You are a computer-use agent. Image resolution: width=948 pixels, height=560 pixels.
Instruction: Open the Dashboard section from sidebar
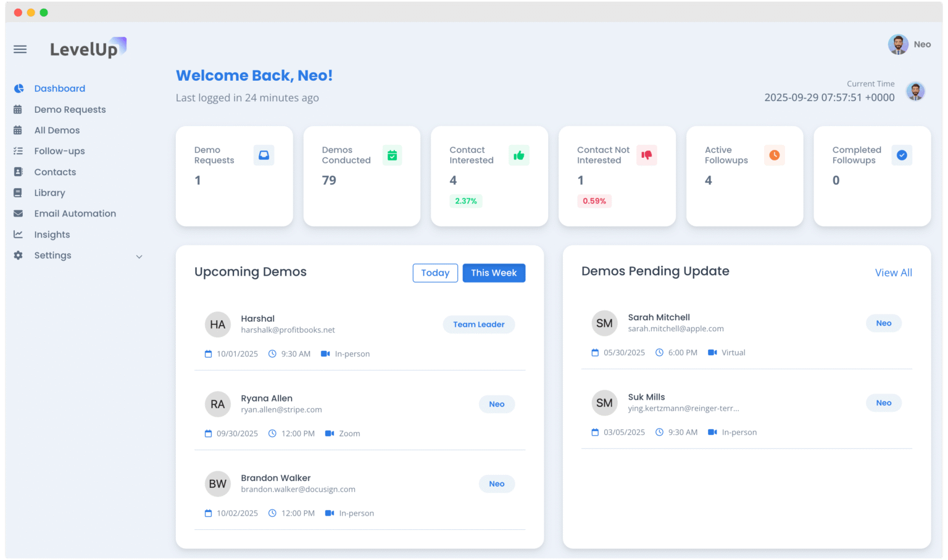pyautogui.click(x=59, y=88)
